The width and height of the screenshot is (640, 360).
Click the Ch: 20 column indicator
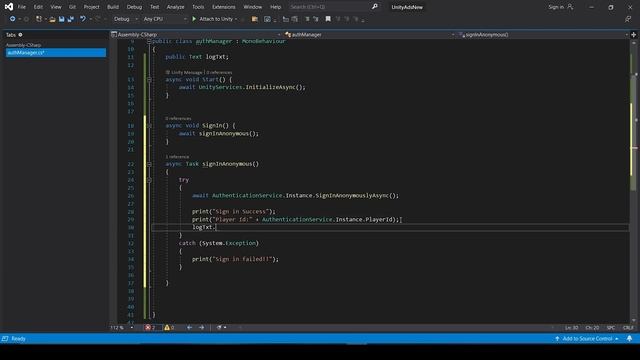[x=592, y=327]
